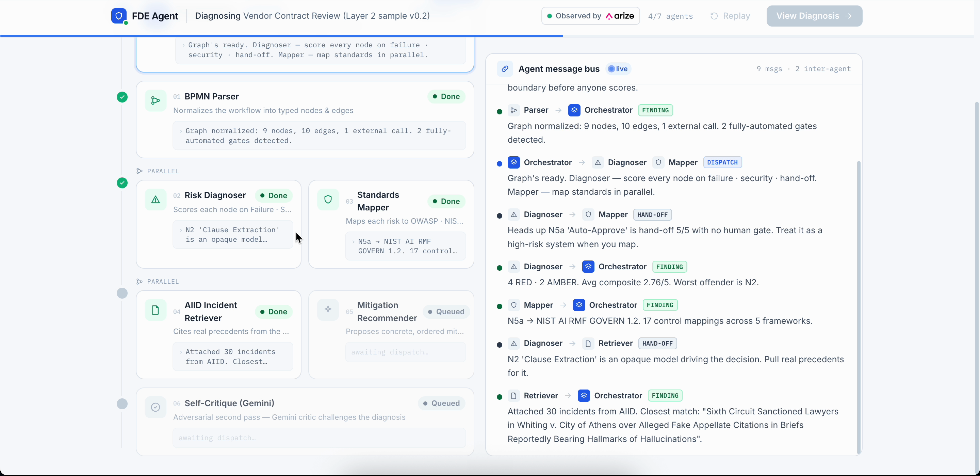The height and width of the screenshot is (476, 980).
Task: Click the gray timeline dot beside Self-Critique
Action: [122, 404]
